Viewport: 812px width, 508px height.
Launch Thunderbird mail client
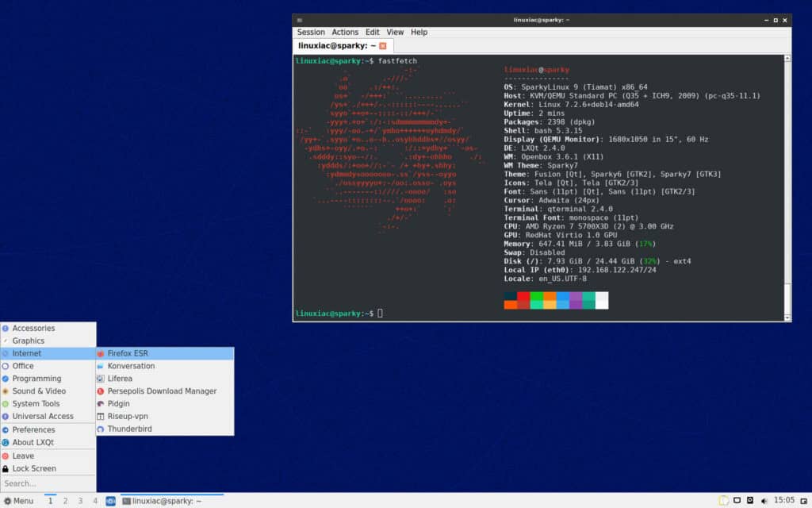165,429
